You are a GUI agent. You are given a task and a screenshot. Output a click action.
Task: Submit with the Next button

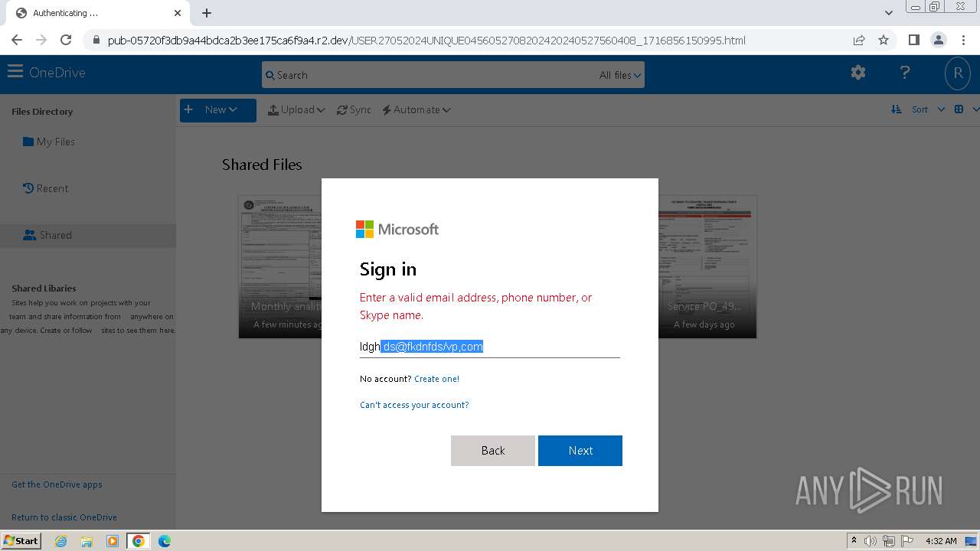[580, 451]
